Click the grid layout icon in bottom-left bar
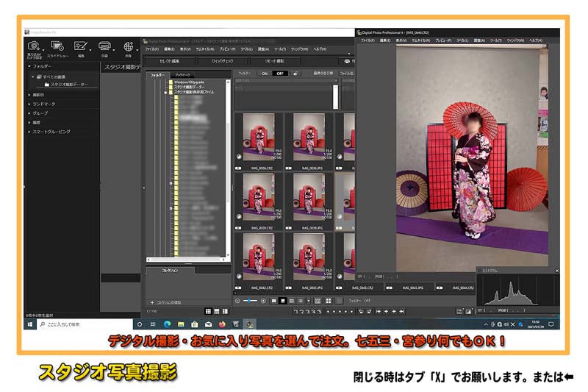This screenshot has width=588, height=392. coord(208,311)
